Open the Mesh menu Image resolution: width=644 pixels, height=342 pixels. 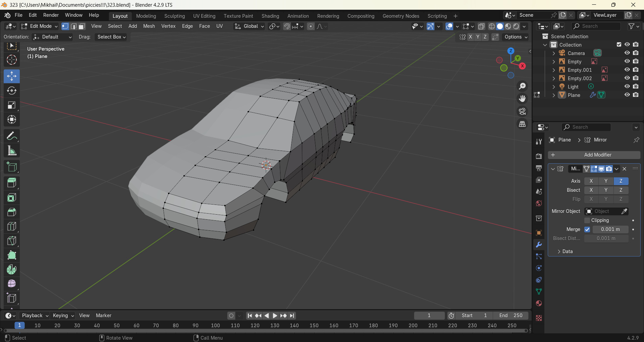point(149,26)
